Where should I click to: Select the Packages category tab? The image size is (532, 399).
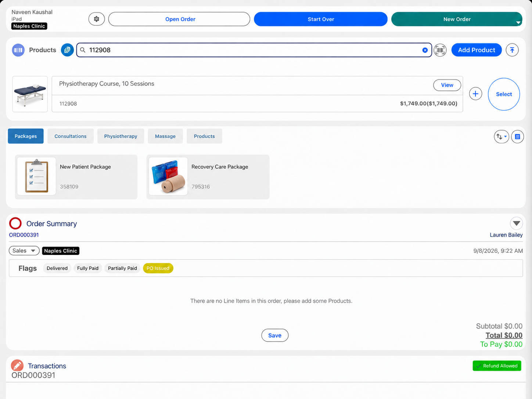click(26, 136)
